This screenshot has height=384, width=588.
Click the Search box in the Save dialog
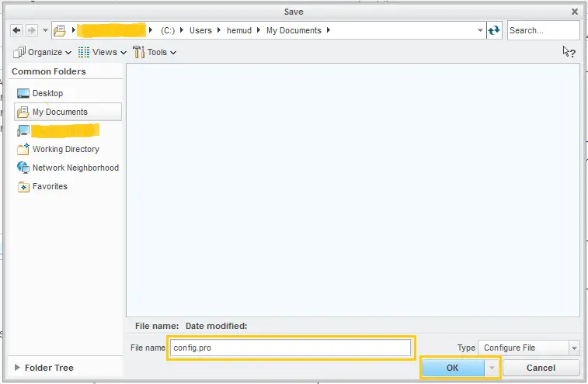click(543, 30)
